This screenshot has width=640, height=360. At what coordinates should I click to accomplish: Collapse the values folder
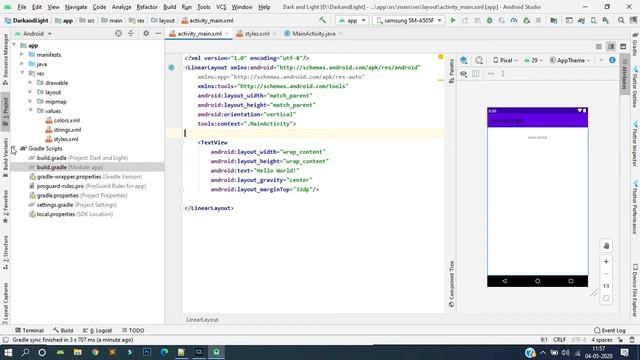click(31, 111)
